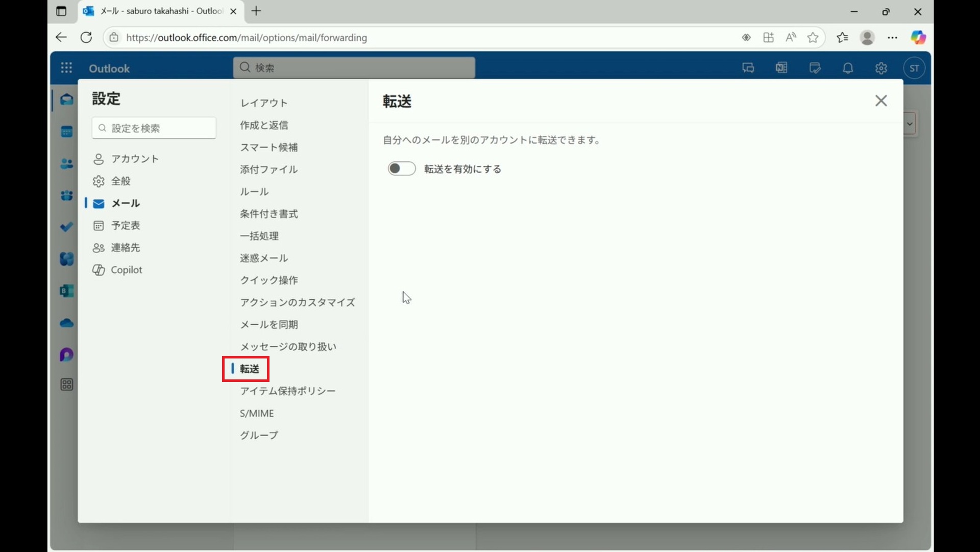Open the ルール mail settings page
Image resolution: width=980 pixels, height=552 pixels.
pyautogui.click(x=254, y=191)
